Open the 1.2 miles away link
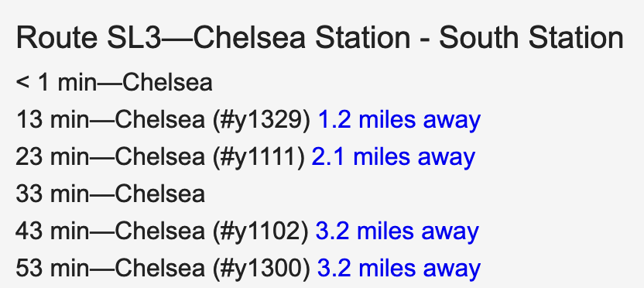Image resolution: width=644 pixels, height=288 pixels. 399,119
